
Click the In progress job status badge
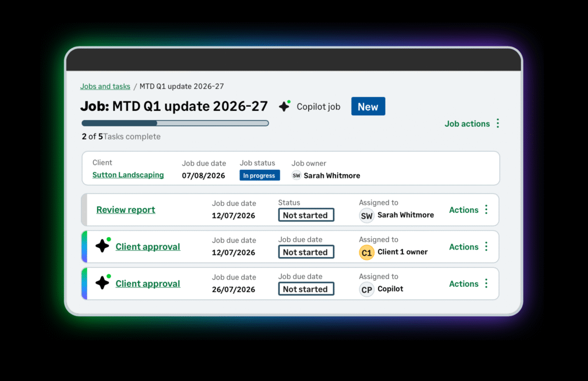point(260,176)
